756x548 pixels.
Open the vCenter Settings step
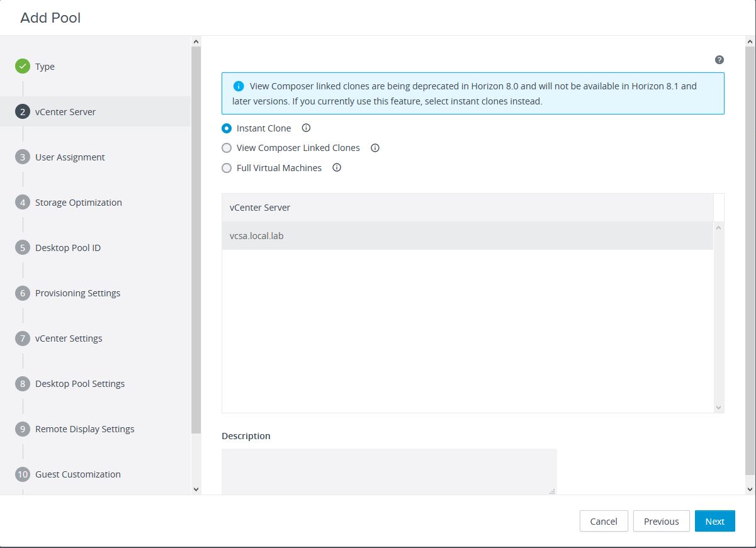69,338
